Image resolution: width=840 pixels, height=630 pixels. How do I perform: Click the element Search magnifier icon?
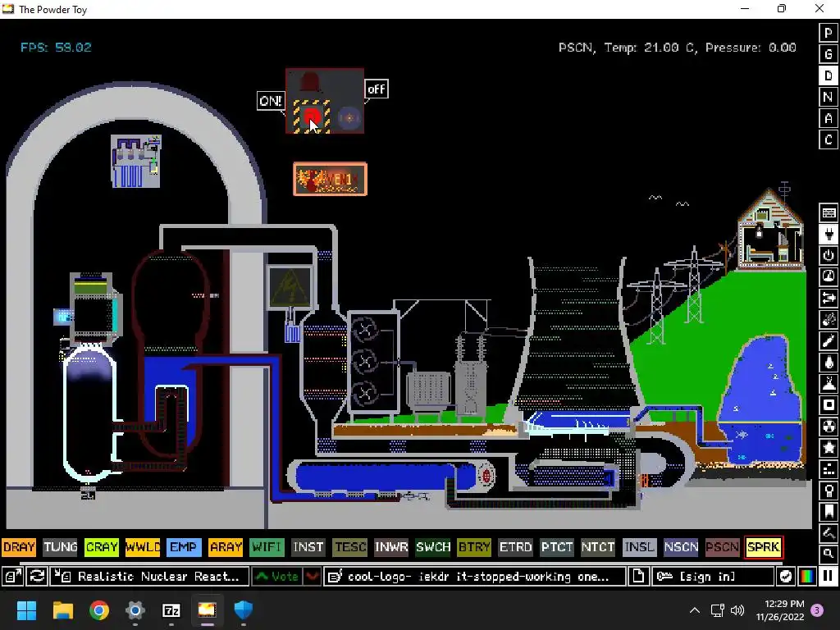pos(829,554)
